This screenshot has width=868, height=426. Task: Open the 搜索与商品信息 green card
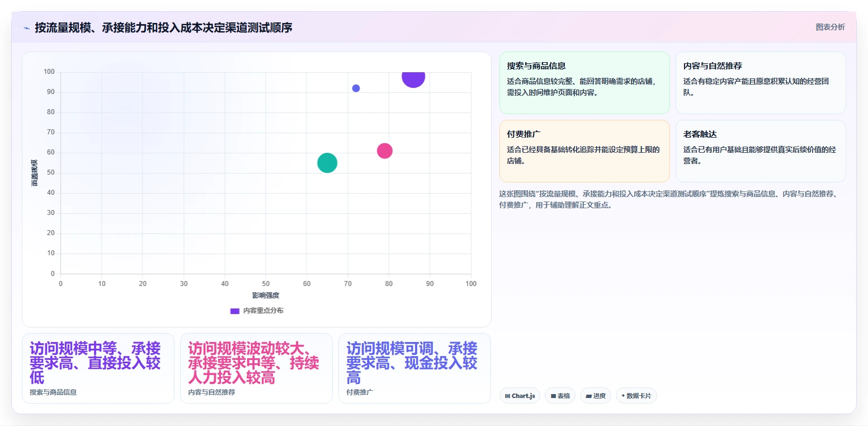(584, 83)
